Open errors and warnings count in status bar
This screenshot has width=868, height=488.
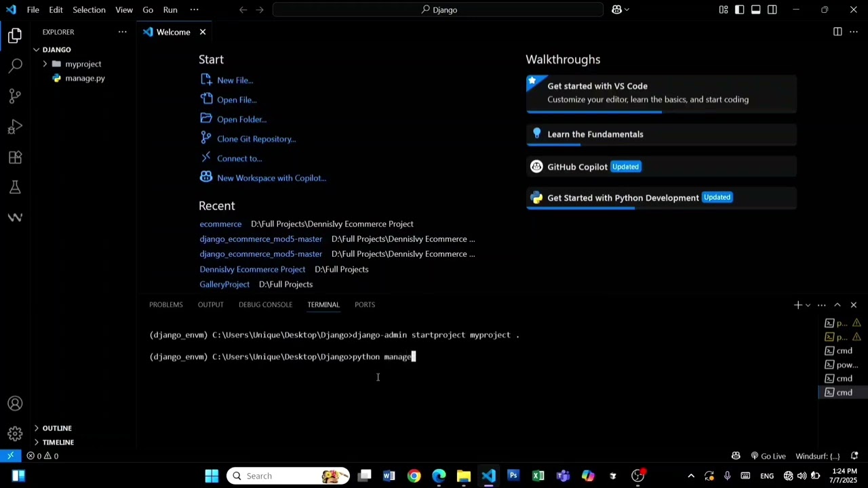click(42, 456)
